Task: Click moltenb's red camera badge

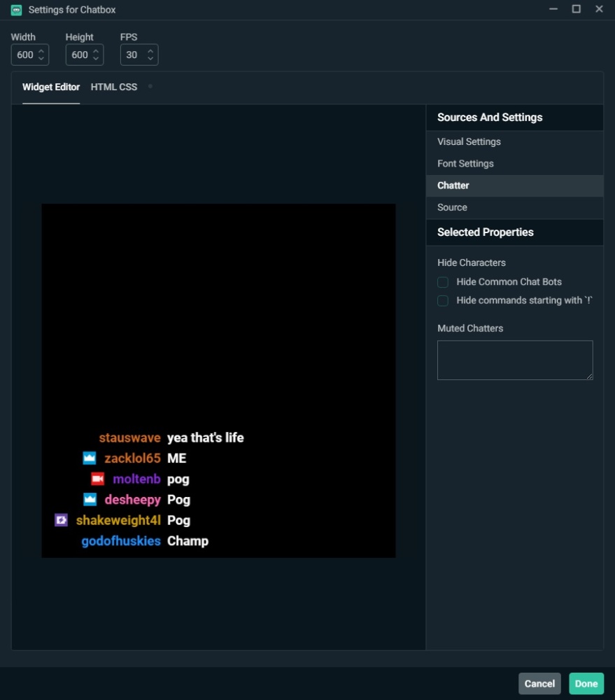Action: [98, 479]
